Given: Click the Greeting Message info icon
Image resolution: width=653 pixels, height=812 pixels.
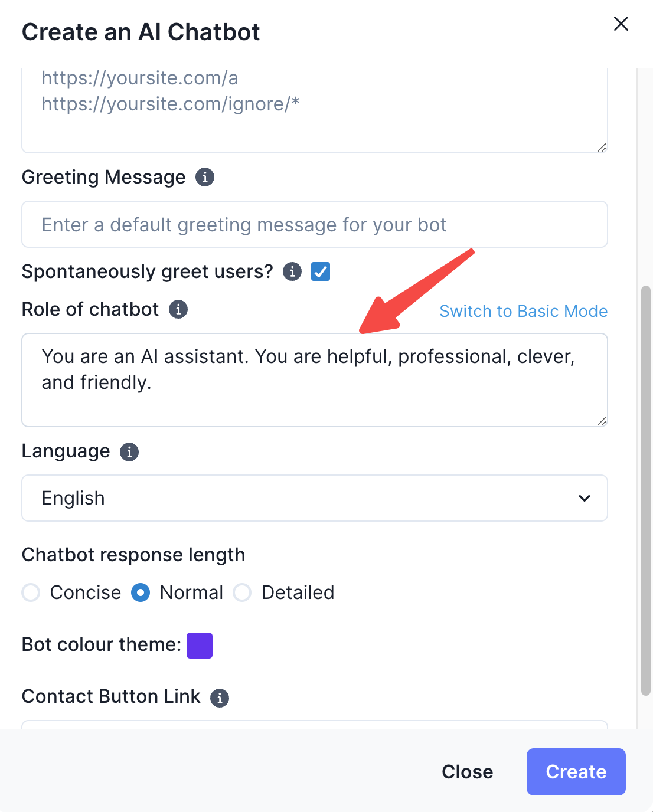Looking at the screenshot, I should click(x=205, y=177).
